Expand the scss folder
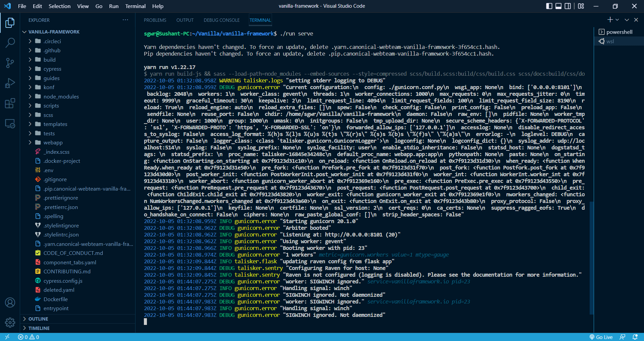The height and width of the screenshot is (341, 644). pos(78,115)
